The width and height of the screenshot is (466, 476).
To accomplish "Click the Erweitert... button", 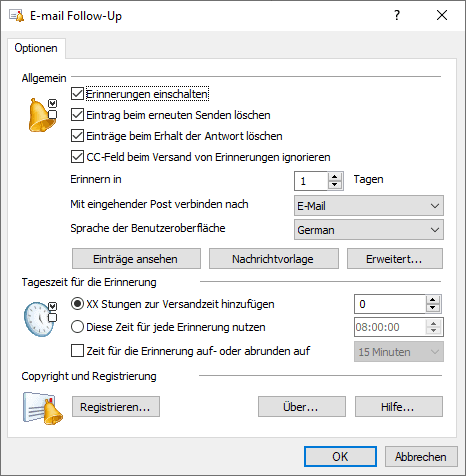I will [395, 259].
